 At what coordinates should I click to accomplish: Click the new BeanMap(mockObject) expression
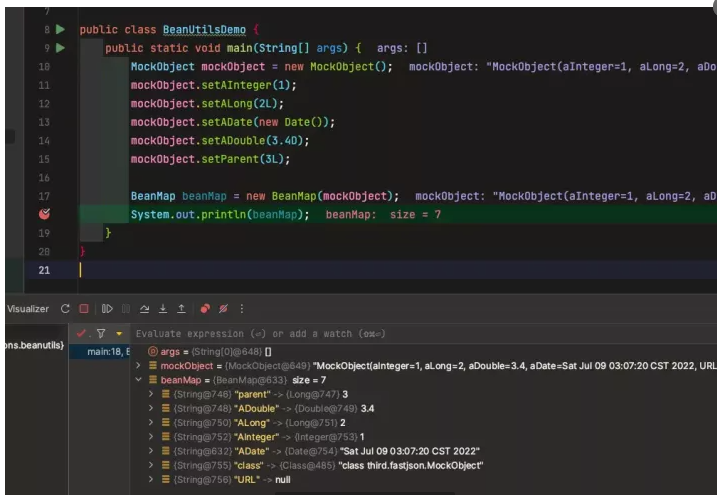point(319,197)
